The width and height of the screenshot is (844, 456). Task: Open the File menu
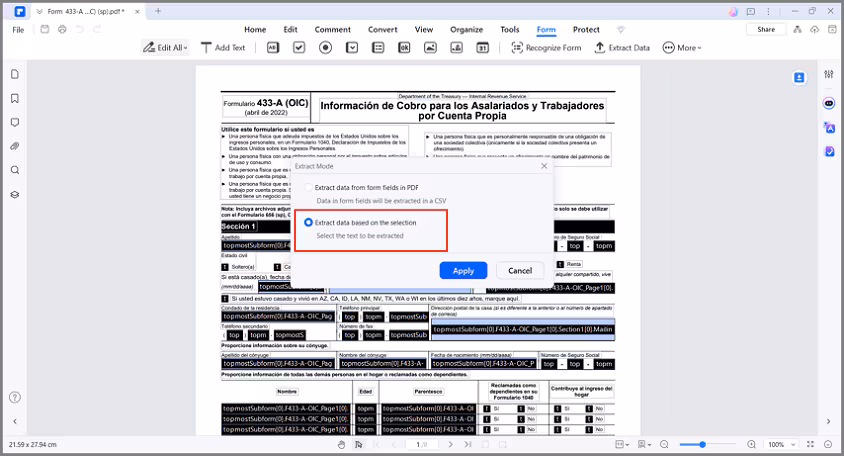click(18, 30)
